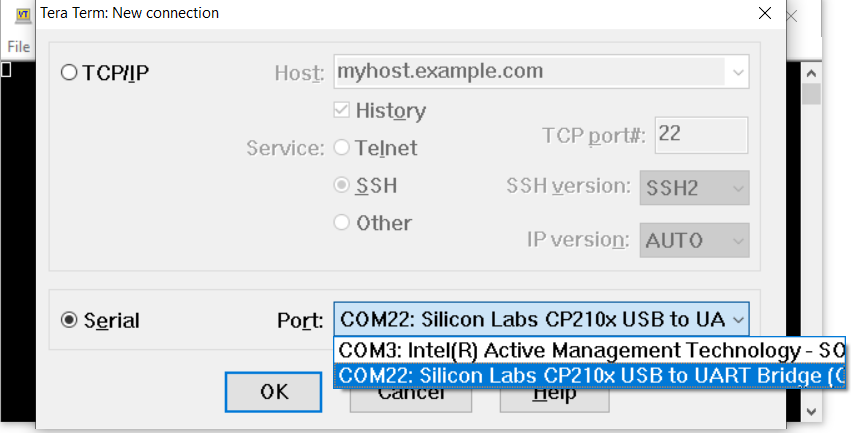Choose the SSH service option
The image size is (851, 433).
tap(342, 186)
